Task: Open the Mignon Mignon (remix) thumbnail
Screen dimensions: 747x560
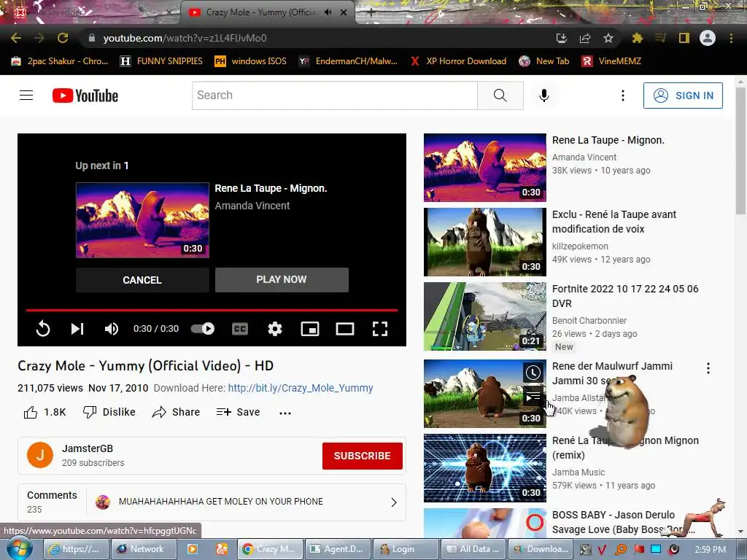Action: click(485, 468)
